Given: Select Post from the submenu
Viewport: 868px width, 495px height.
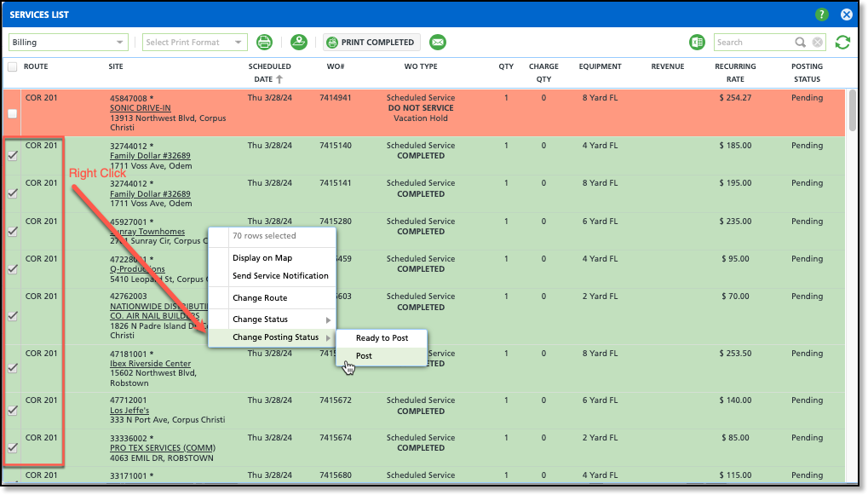Looking at the screenshot, I should (364, 356).
